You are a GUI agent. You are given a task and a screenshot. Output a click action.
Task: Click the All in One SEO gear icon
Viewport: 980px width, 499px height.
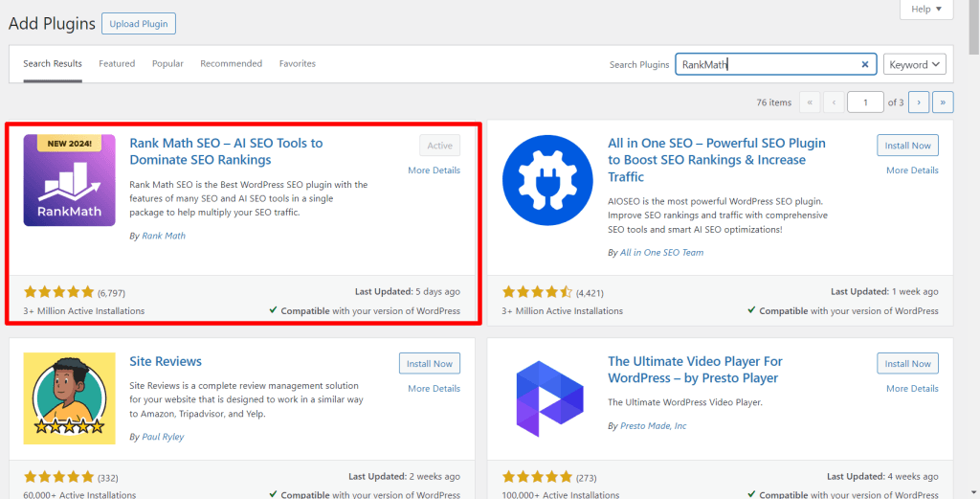[x=547, y=180]
